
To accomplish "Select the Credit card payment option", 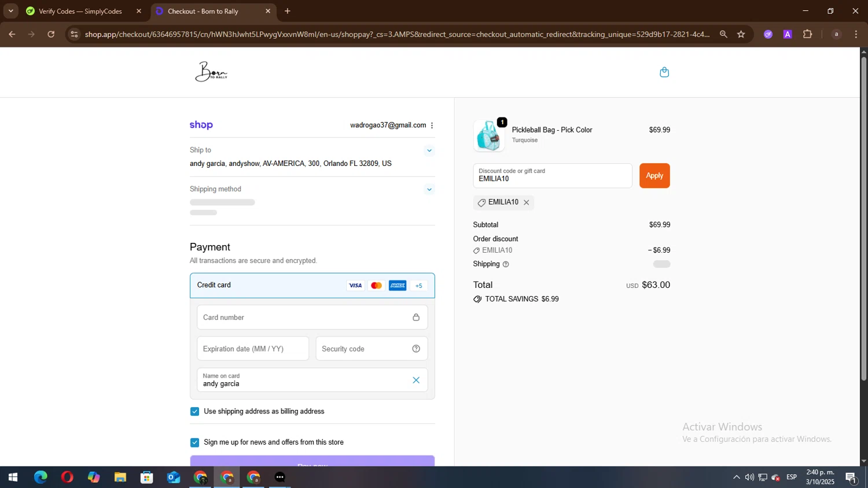I will coord(312,286).
